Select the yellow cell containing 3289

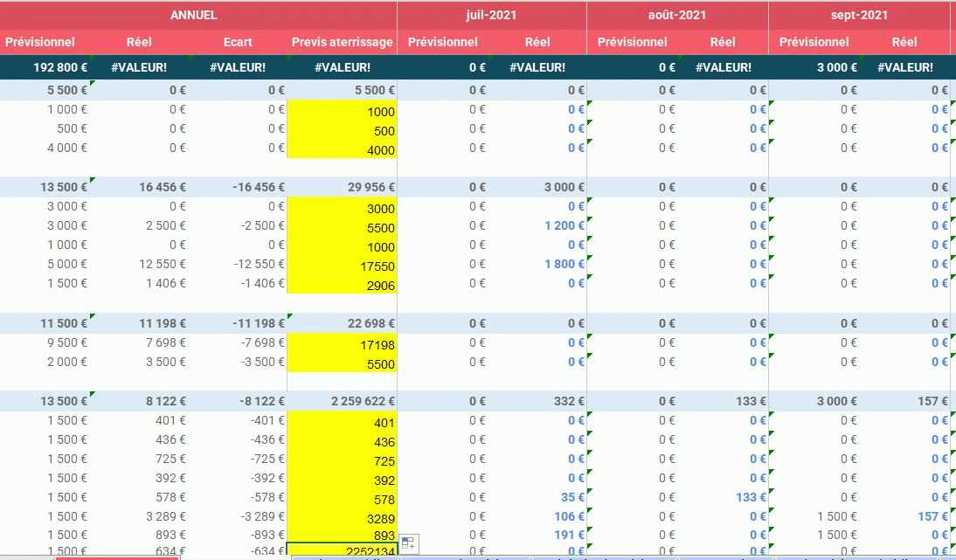pos(342,518)
